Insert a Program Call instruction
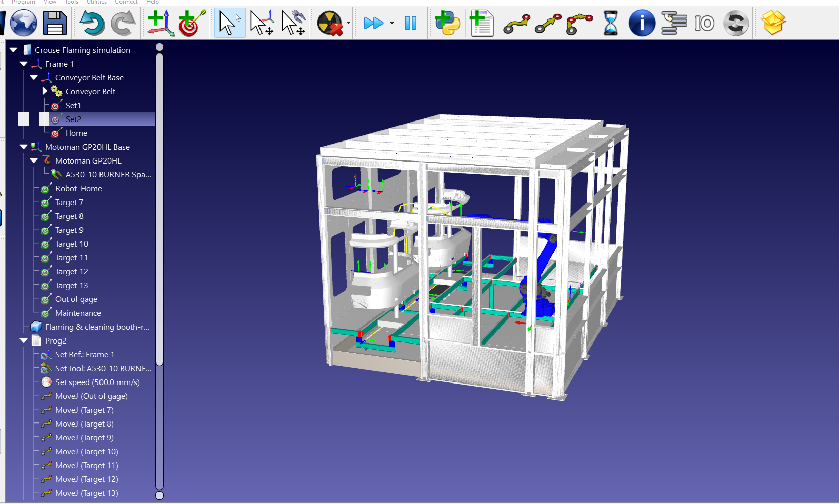The image size is (839, 504). click(x=674, y=23)
